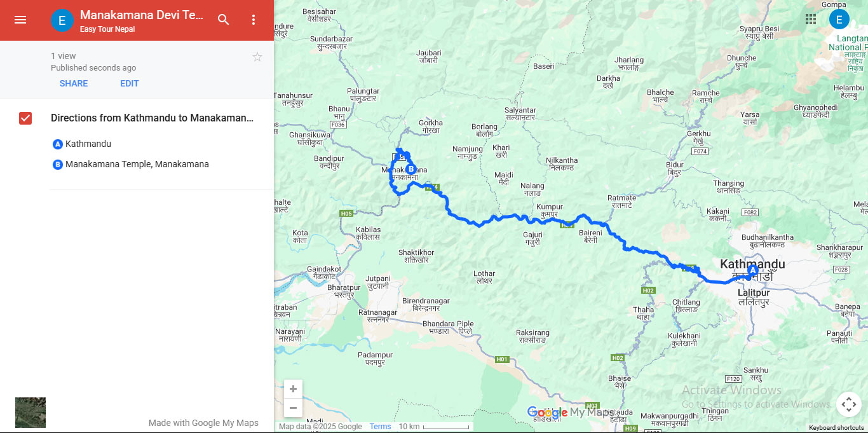Open the Terms link on the map
868x433 pixels.
tap(381, 427)
